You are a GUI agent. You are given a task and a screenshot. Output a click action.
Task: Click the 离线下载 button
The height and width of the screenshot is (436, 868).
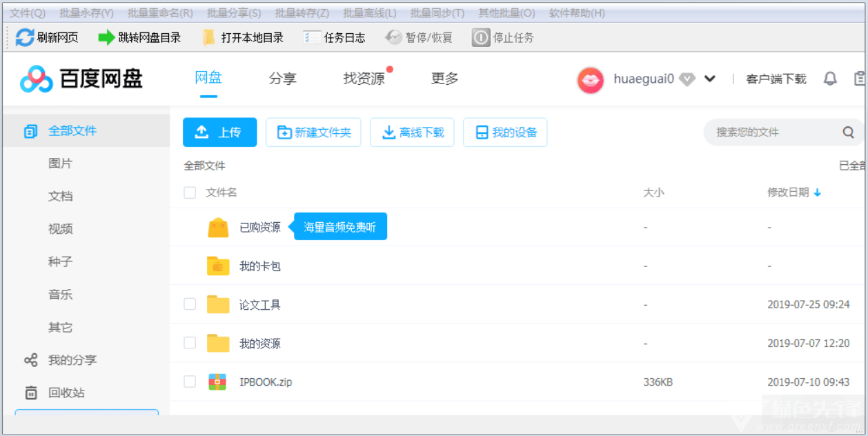pos(412,132)
